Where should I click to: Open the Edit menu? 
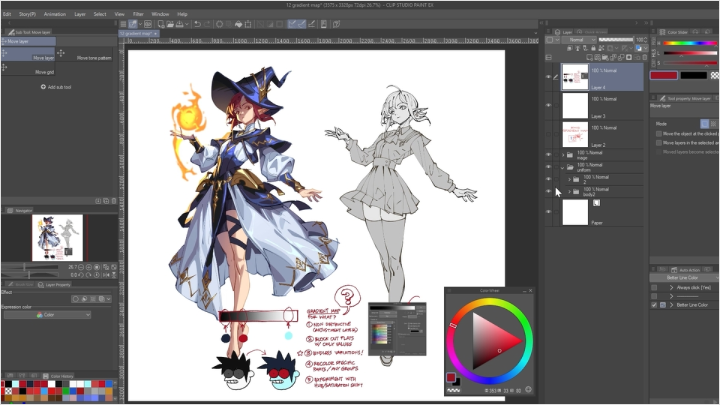pyautogui.click(x=7, y=14)
